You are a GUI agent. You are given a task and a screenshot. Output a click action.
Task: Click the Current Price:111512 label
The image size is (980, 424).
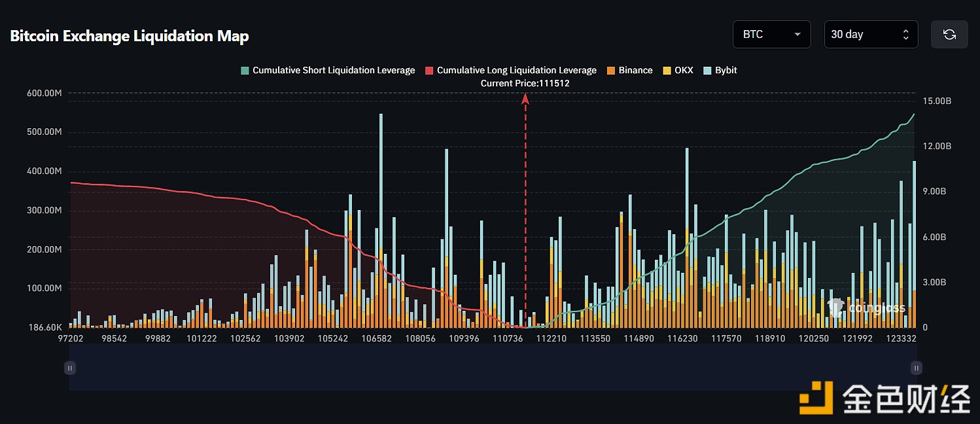pos(525,83)
